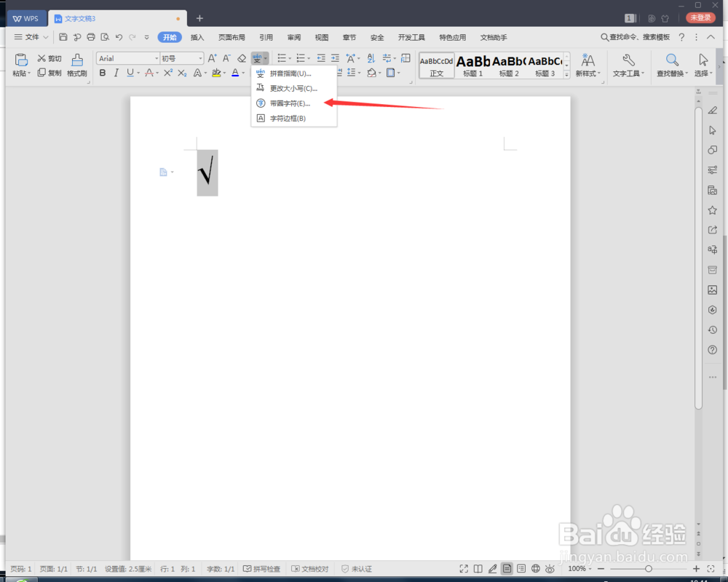Open 查找替换 magnifier tool

click(672, 65)
